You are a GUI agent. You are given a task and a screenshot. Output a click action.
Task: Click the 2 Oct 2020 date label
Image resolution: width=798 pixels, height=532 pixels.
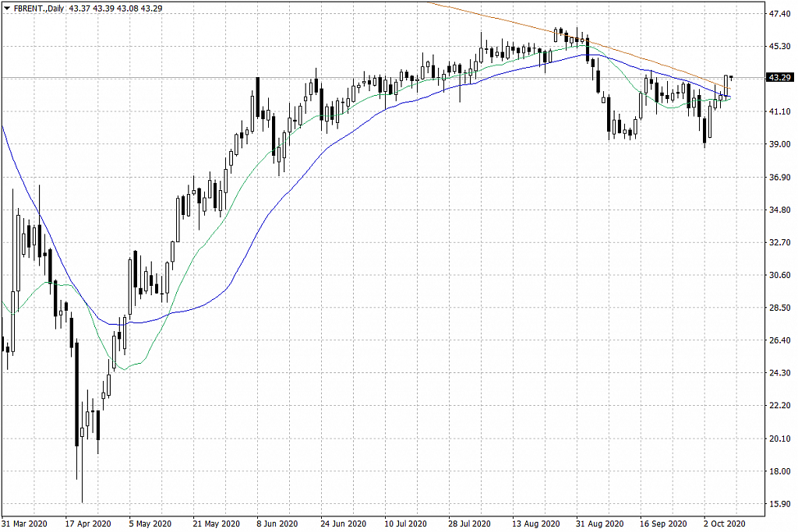click(725, 524)
